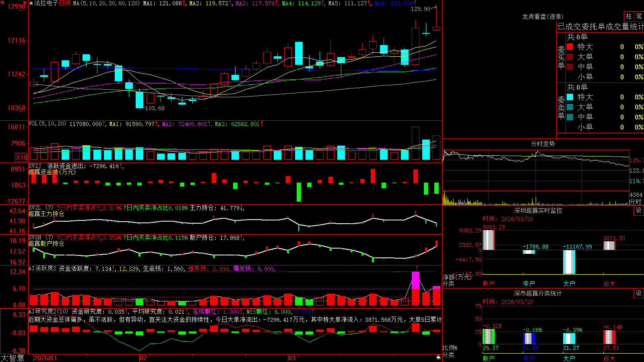The height and width of the screenshot is (362, 644).
Task: Click the 超赢资金流(万元) label
Action: click(52, 172)
